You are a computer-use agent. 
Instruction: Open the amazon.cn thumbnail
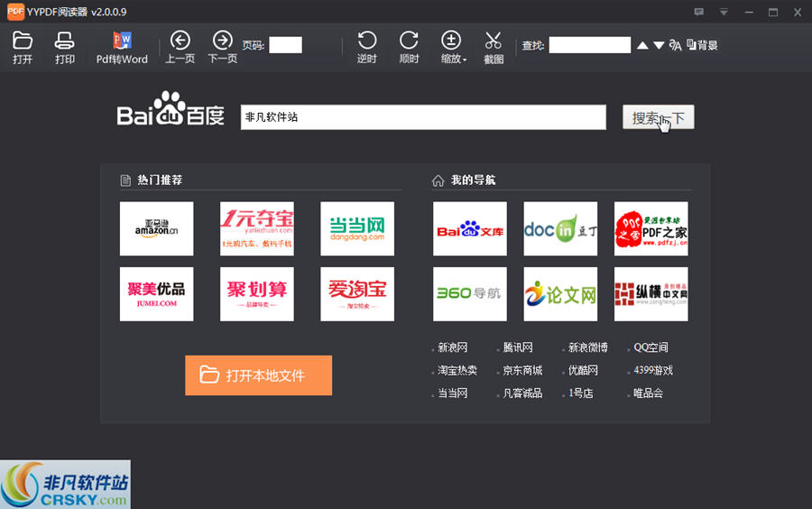(156, 228)
